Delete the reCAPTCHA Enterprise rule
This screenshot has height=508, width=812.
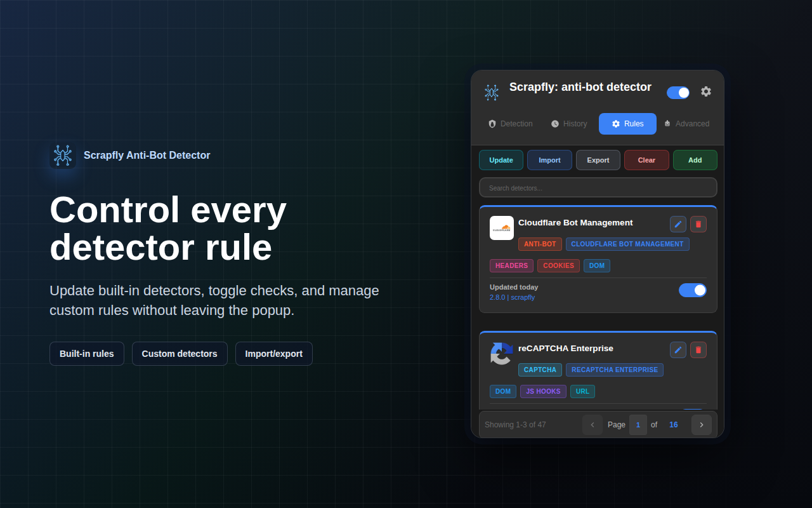click(698, 350)
